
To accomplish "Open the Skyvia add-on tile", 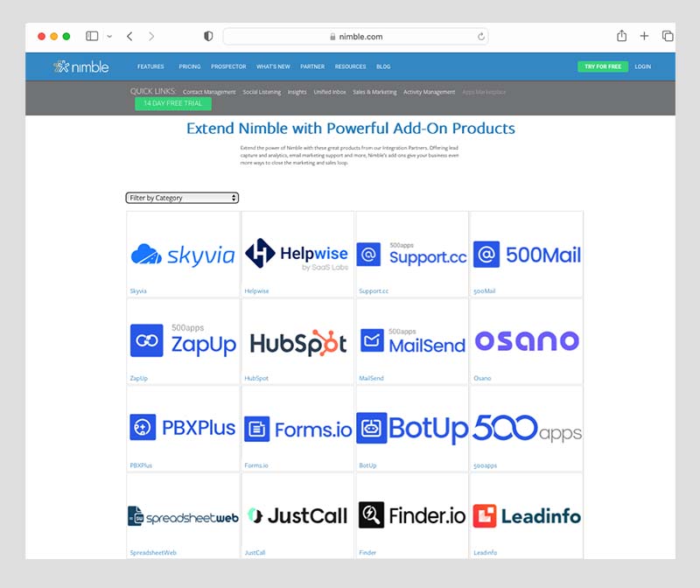I will pos(183,252).
